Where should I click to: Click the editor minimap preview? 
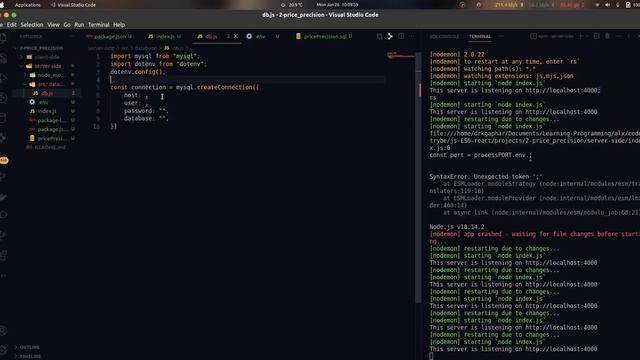[400, 55]
